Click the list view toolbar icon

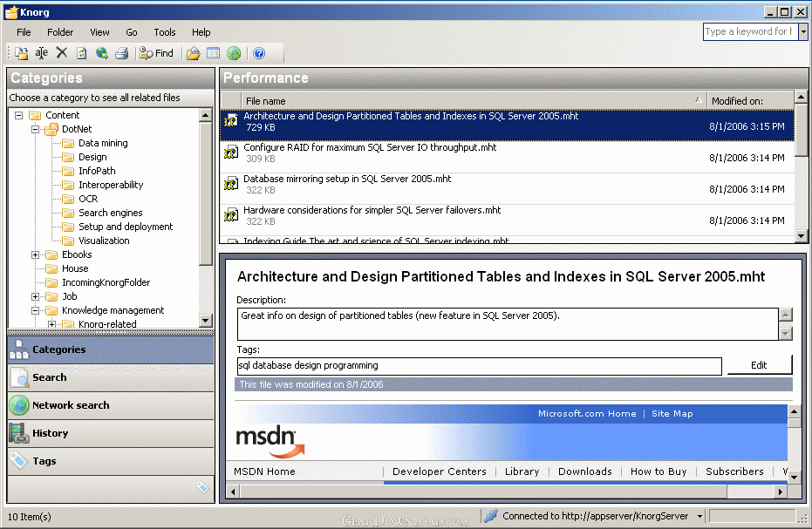click(x=214, y=53)
